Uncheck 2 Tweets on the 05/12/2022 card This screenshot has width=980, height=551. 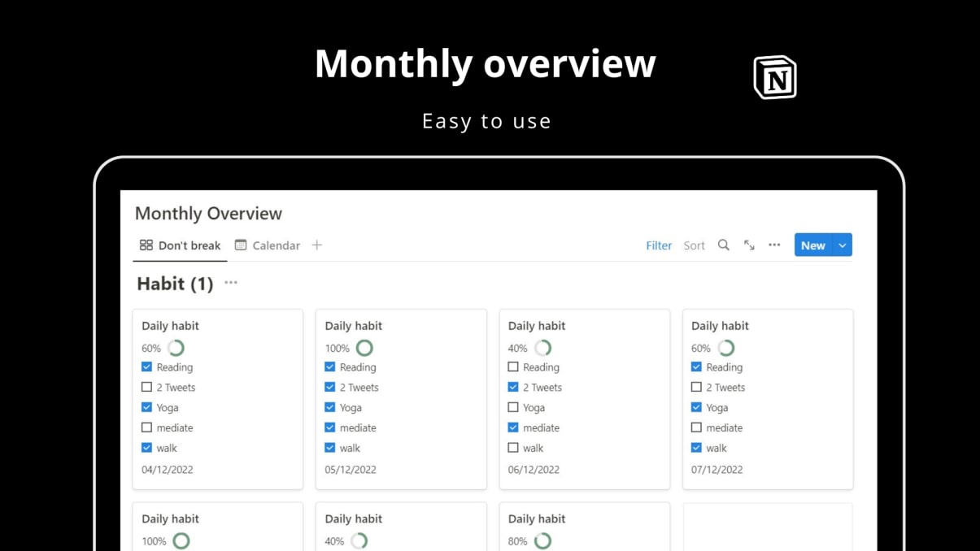(329, 387)
